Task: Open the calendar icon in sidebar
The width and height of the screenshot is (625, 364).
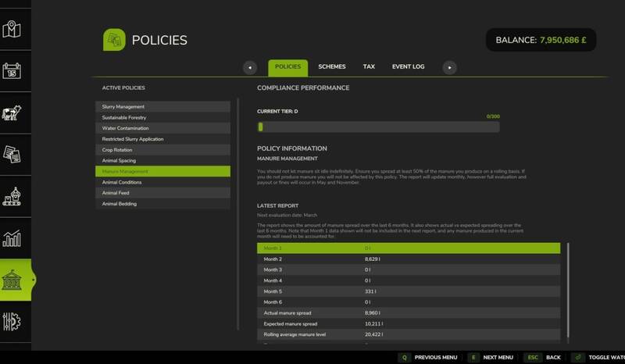Action: click(13, 71)
